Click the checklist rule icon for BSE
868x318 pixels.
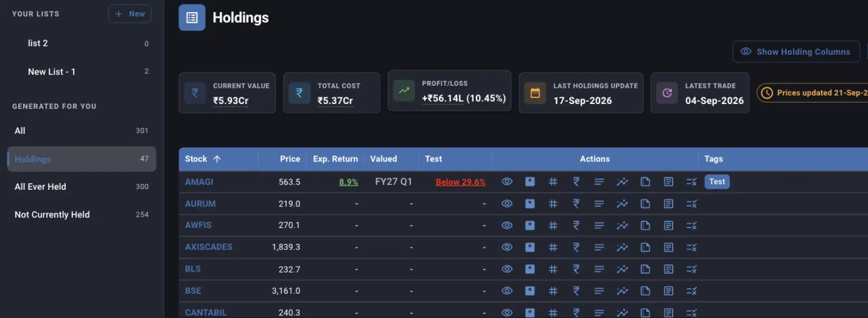(x=691, y=291)
